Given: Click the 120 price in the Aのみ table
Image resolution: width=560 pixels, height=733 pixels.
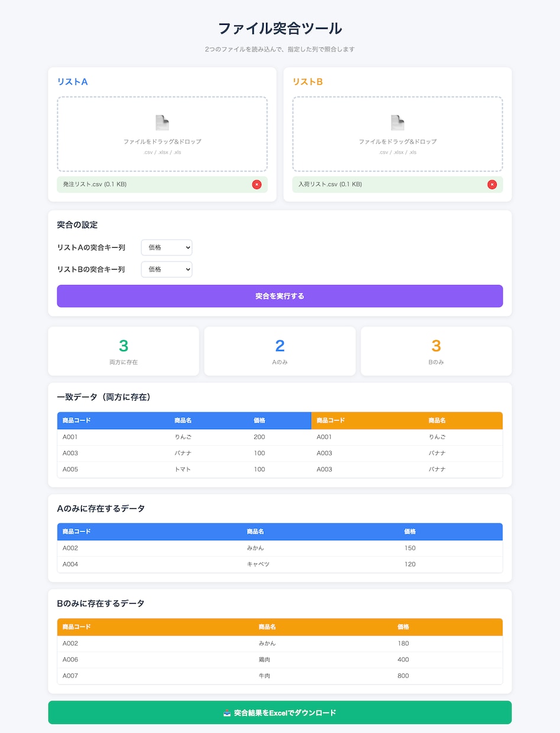Looking at the screenshot, I should (410, 565).
